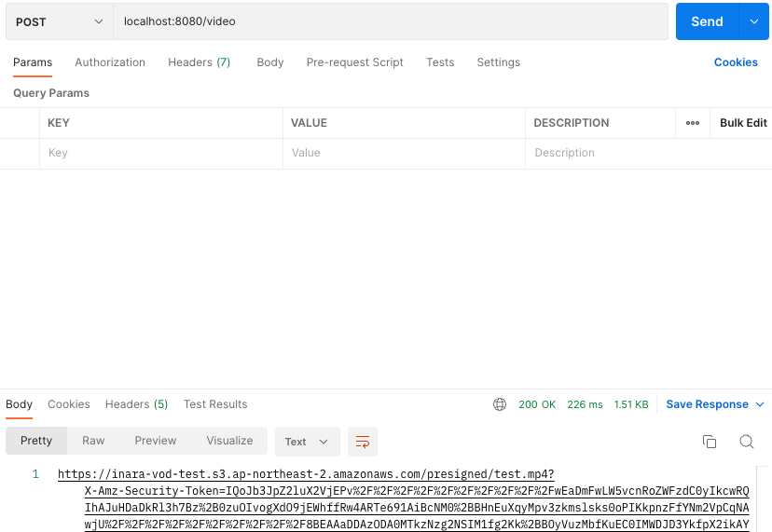
Task: Click the VALUE column header
Action: (309, 123)
